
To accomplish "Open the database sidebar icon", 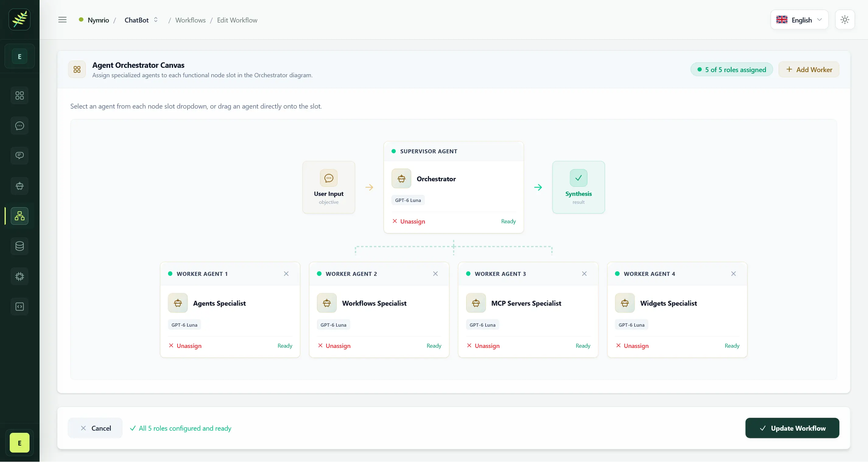I will 19,246.
